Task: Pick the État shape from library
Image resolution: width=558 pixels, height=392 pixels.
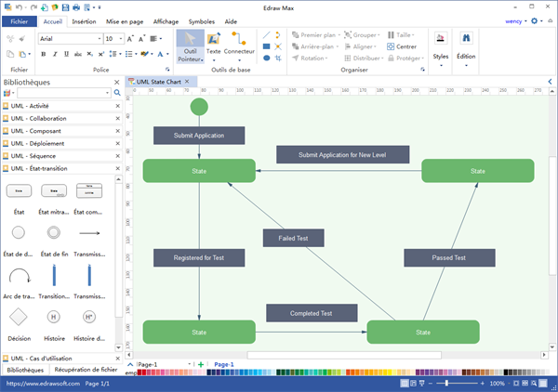Action: coord(19,191)
